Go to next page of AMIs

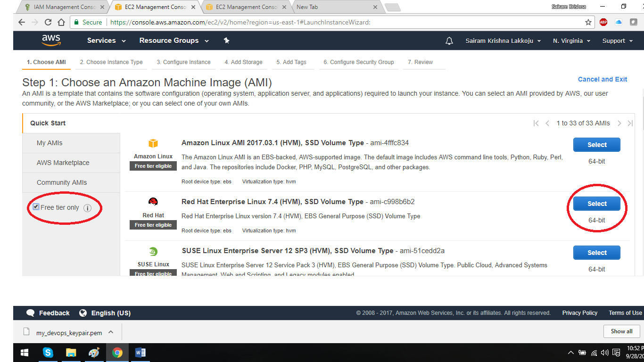coord(619,123)
